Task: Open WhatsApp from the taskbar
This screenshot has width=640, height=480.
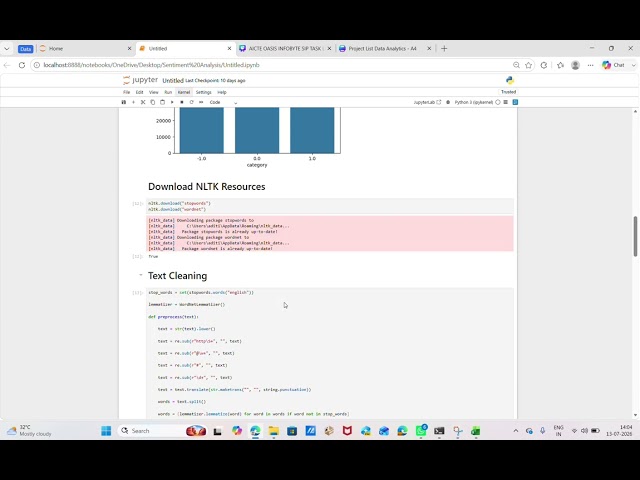Action: click(421, 431)
